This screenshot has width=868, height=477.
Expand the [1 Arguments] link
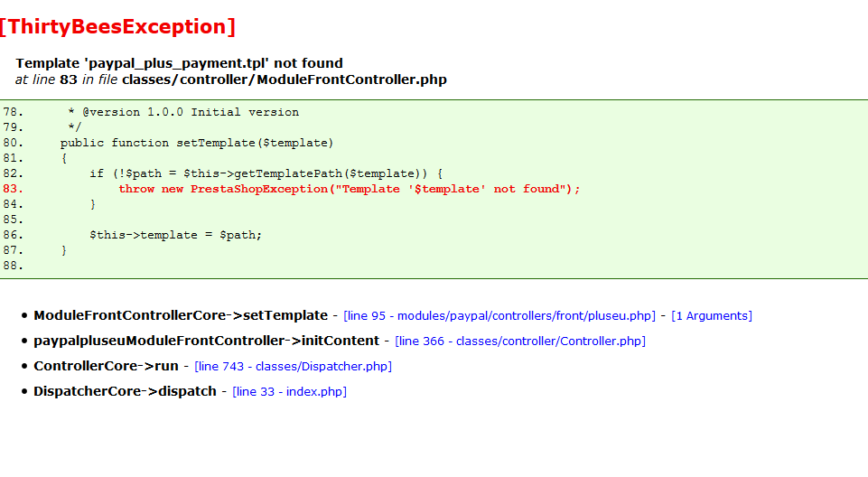[711, 316]
